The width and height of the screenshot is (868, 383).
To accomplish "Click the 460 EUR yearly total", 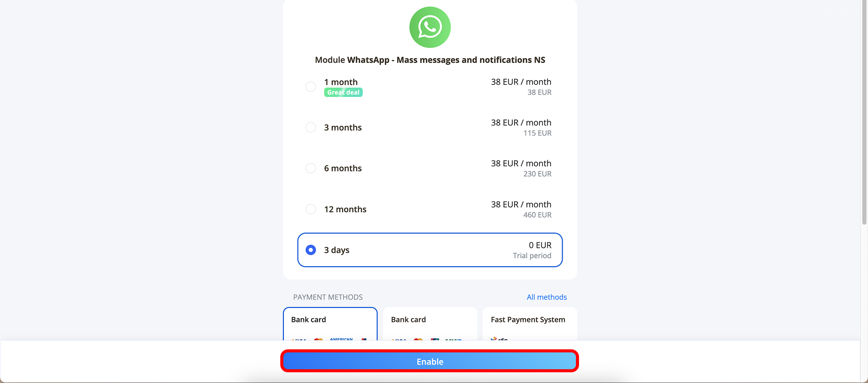I will [x=537, y=215].
